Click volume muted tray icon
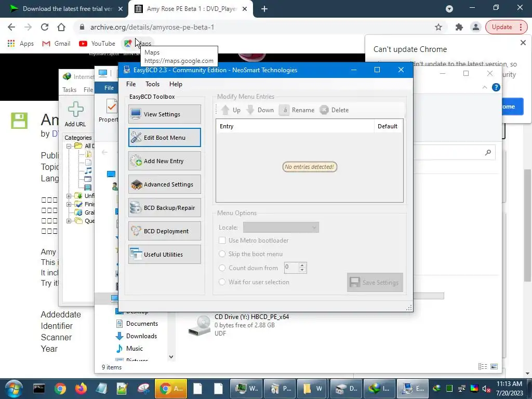Image resolution: width=532 pixels, height=399 pixels. tap(486, 389)
